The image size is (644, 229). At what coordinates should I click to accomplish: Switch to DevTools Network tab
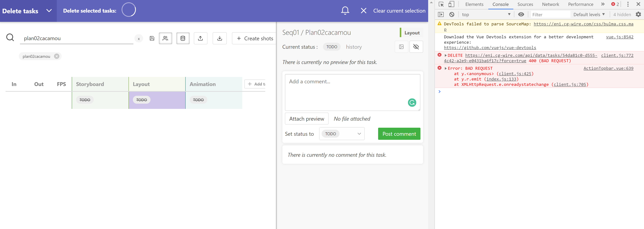[x=550, y=4]
